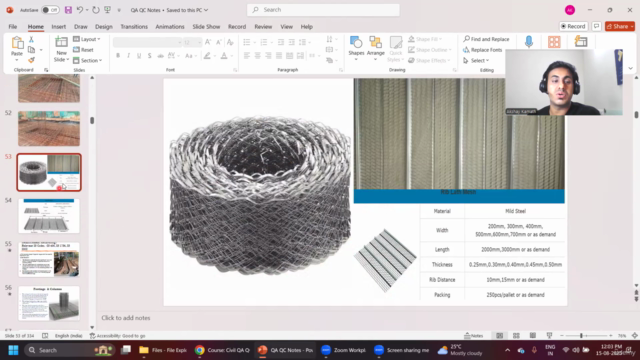This screenshot has height=360, width=640.
Task: Switch to Slide Sorter view
Action: [x=516, y=336]
